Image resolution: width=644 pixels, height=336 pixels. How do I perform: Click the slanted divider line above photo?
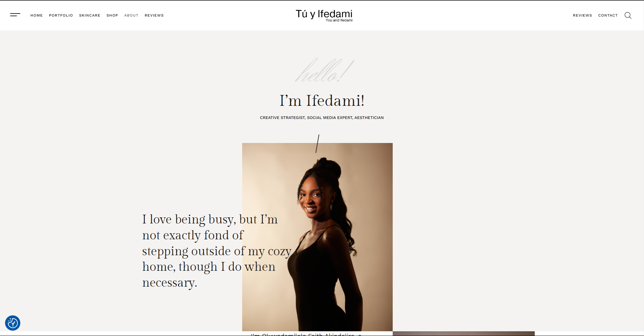[318, 144]
